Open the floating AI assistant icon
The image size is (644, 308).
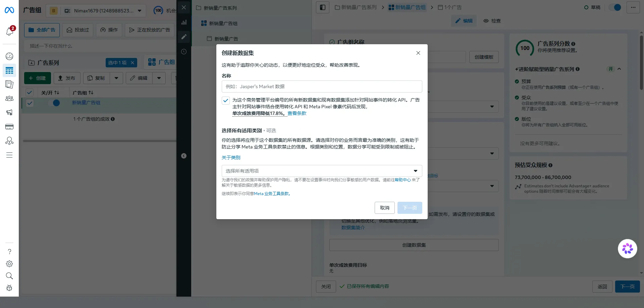coord(627,249)
